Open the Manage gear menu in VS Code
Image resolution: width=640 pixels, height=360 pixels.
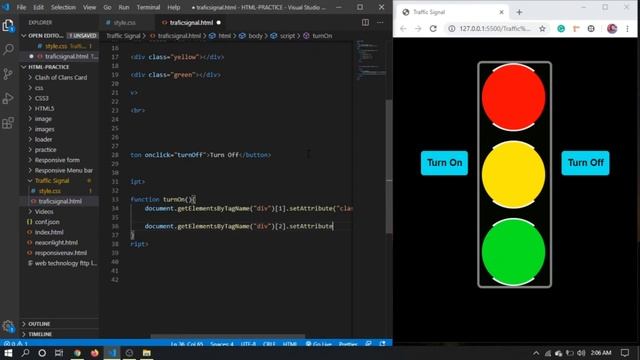point(8,325)
